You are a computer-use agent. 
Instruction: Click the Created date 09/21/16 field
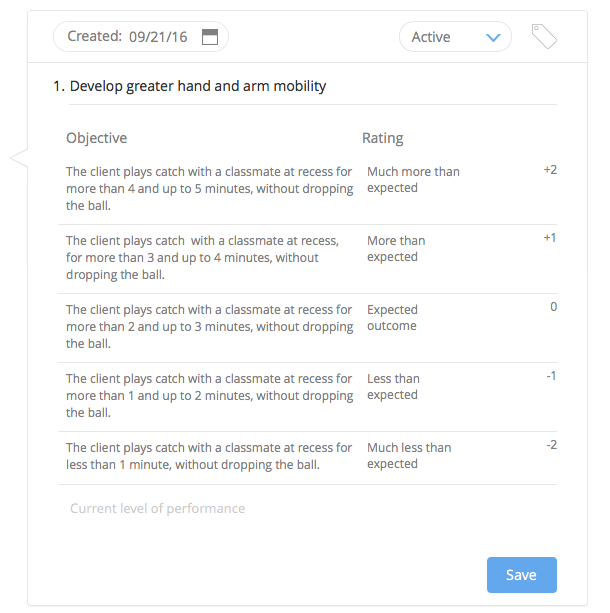click(141, 37)
